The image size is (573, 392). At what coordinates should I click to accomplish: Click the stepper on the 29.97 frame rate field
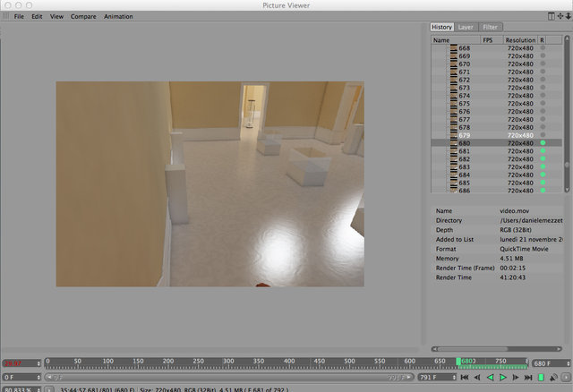coord(38,363)
